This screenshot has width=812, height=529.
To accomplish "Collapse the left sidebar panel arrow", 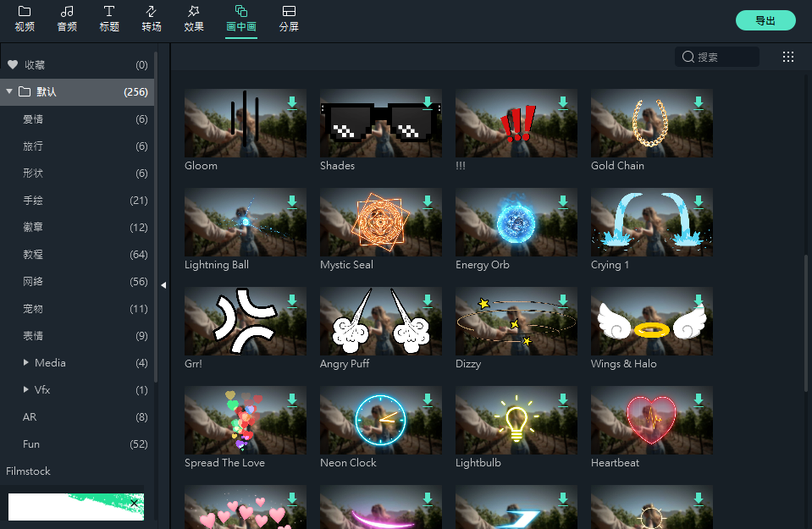I will click(x=163, y=285).
